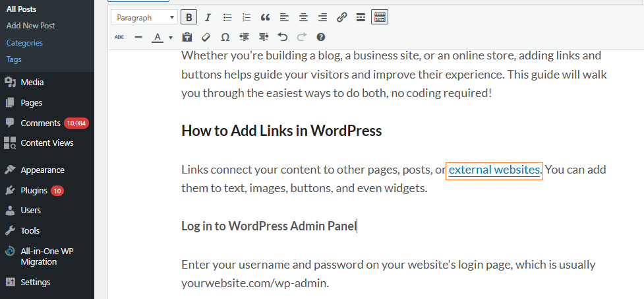Open keyboard shortcuts help icon

coord(321,37)
